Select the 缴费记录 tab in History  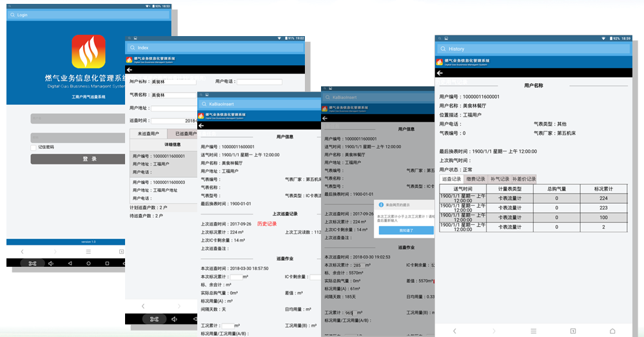[x=476, y=179]
